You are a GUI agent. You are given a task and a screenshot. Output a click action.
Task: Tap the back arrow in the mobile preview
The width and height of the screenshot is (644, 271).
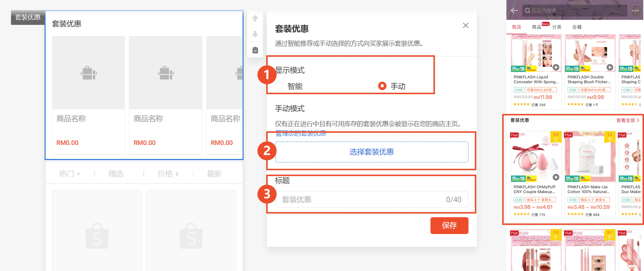[x=514, y=11]
